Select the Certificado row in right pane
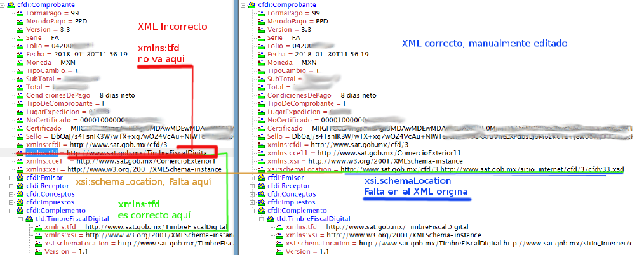 tap(450, 128)
